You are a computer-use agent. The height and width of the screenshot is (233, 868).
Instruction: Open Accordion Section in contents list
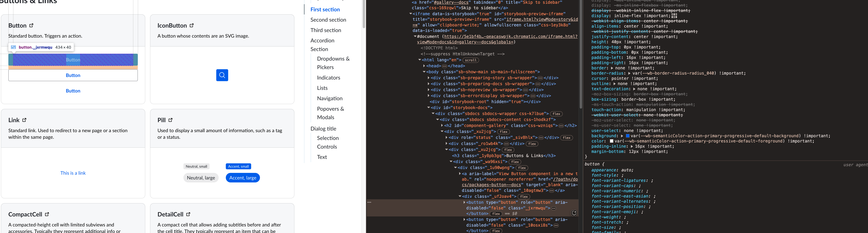tap(322, 45)
